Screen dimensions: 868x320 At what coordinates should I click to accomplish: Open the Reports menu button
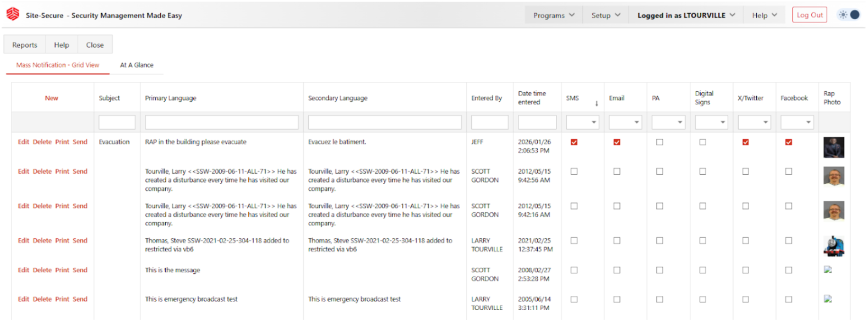[x=25, y=45]
